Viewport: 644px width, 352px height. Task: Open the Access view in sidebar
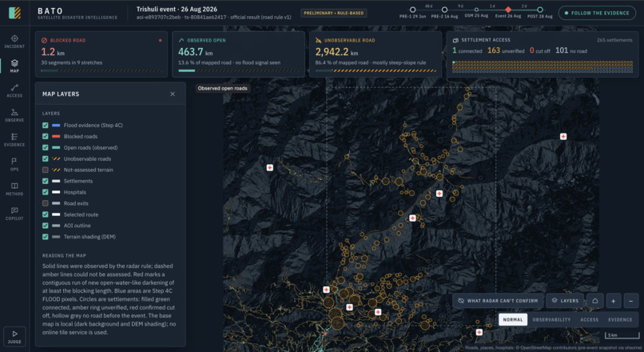point(14,90)
